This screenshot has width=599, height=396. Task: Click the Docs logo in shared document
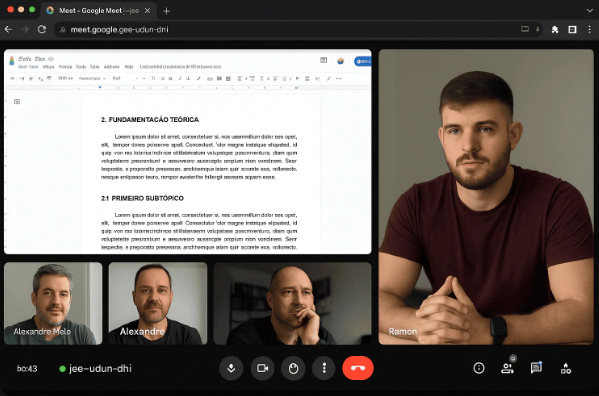pyautogui.click(x=11, y=61)
